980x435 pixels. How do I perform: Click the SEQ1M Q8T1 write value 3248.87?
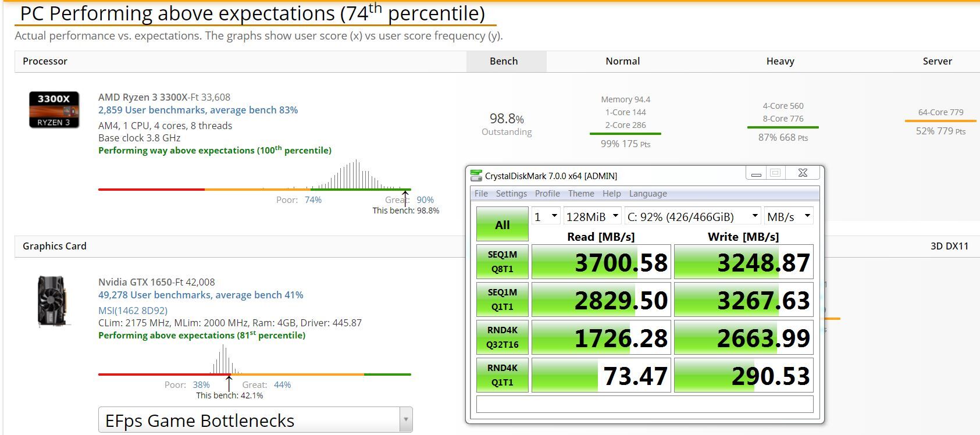pyautogui.click(x=744, y=262)
